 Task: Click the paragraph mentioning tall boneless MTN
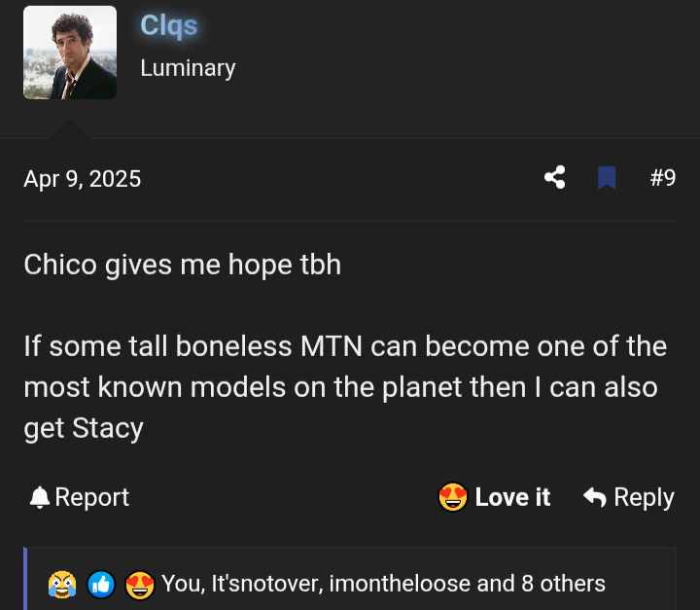click(345, 387)
